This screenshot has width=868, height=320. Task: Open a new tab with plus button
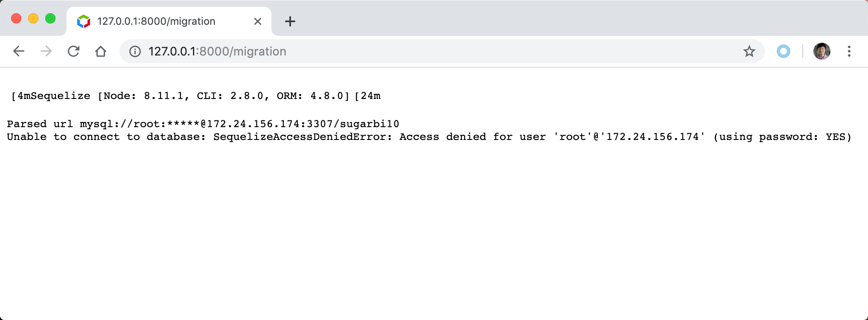[290, 21]
